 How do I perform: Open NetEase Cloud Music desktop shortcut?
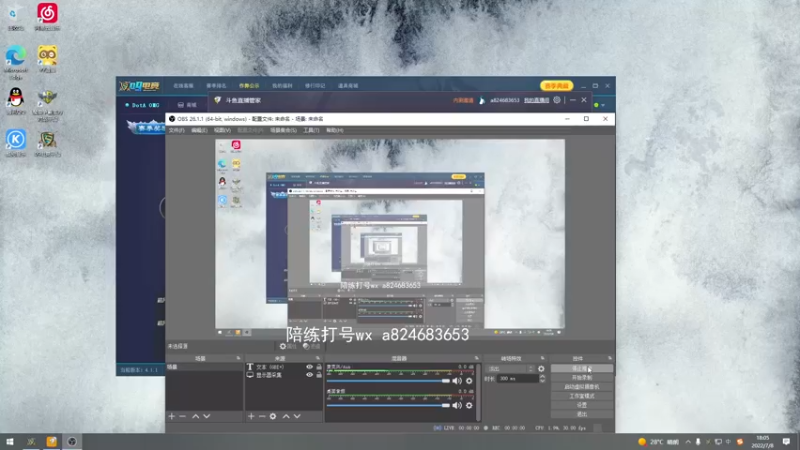47,16
